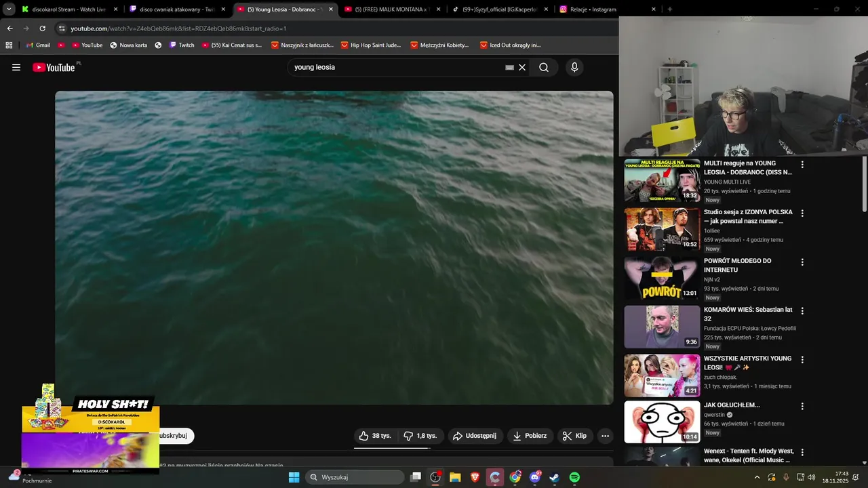Open POWRÓT MŁODEGO DO INTERNETU thumbnail
868x488 pixels.
click(662, 278)
